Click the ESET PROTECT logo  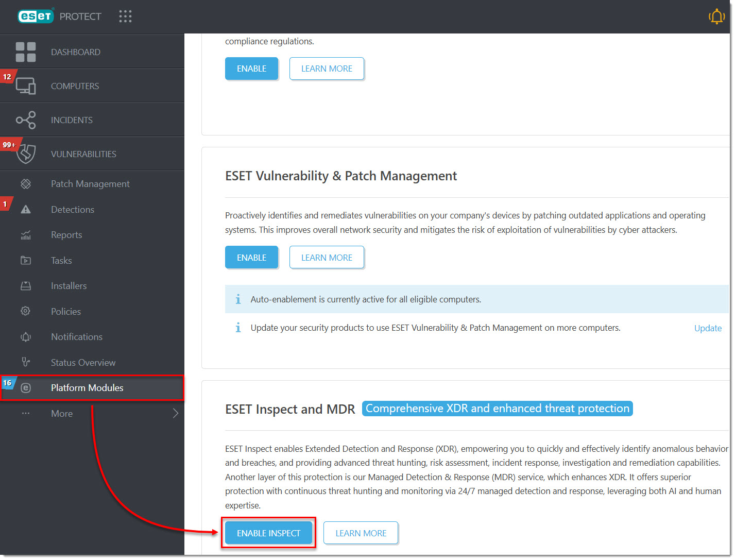point(59,16)
